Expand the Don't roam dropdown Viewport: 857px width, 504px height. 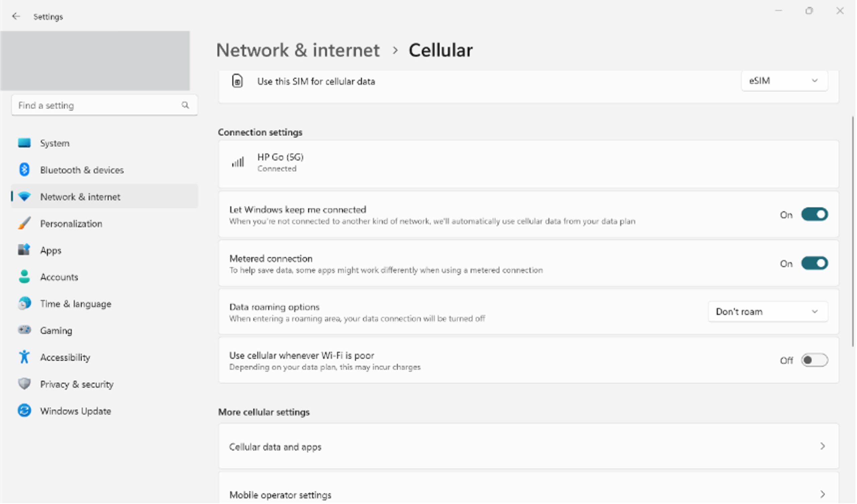pyautogui.click(x=768, y=312)
